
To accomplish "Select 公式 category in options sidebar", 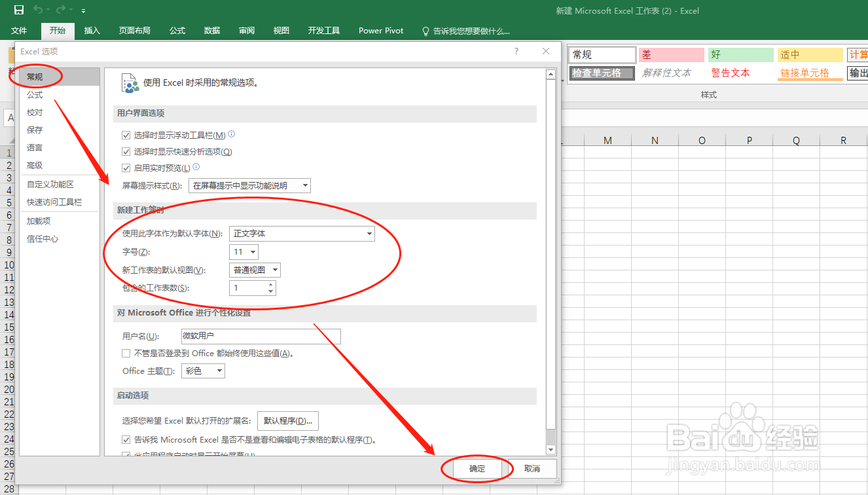I will click(60, 95).
